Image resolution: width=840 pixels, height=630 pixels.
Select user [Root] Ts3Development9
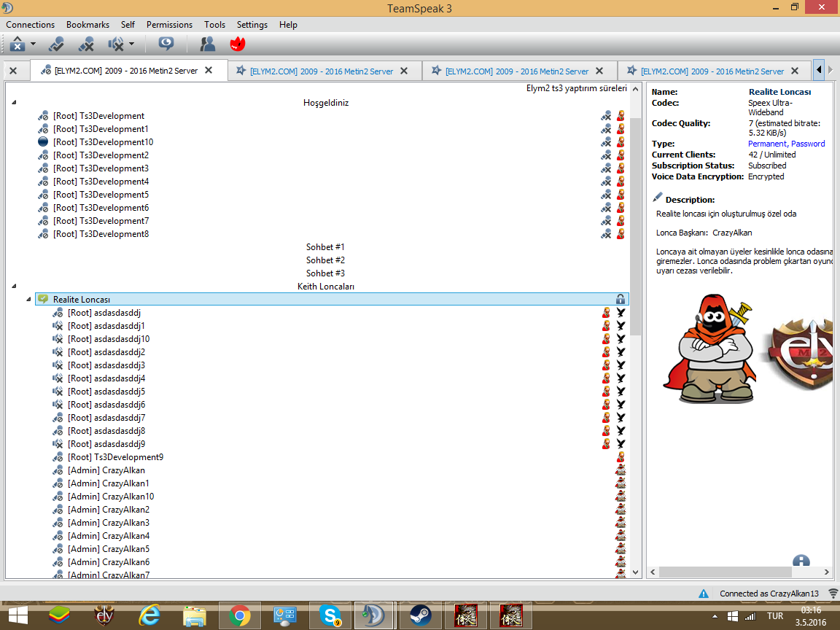pos(115,457)
